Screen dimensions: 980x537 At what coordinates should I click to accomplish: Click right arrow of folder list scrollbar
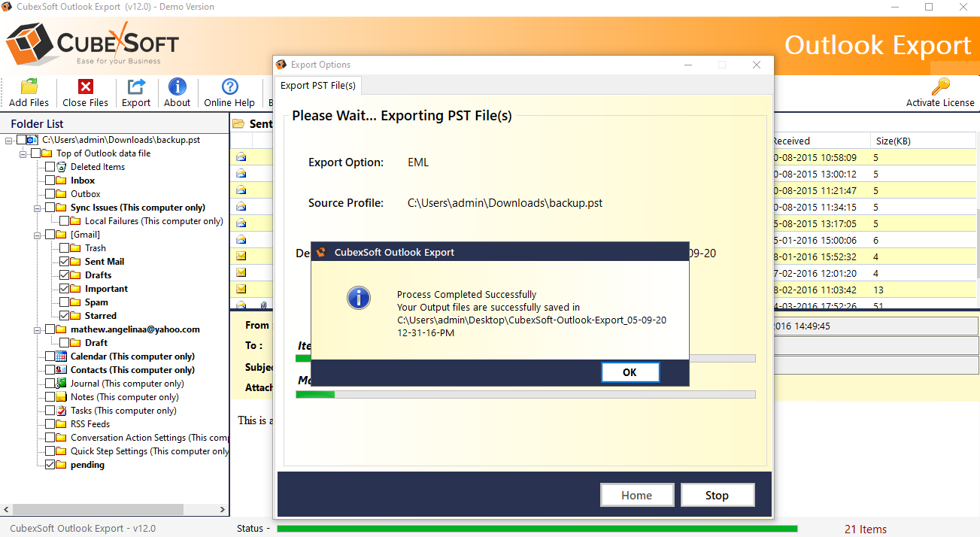222,509
